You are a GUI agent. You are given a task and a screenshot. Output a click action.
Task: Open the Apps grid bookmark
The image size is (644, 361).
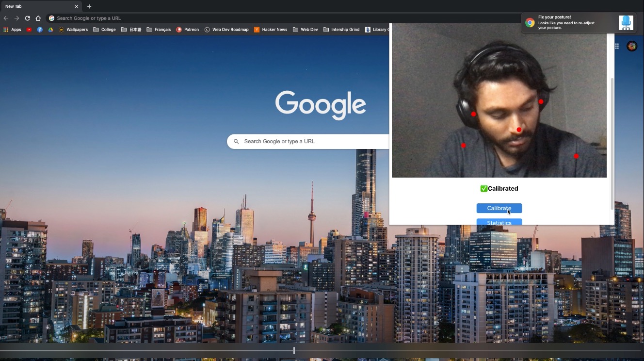point(13,30)
